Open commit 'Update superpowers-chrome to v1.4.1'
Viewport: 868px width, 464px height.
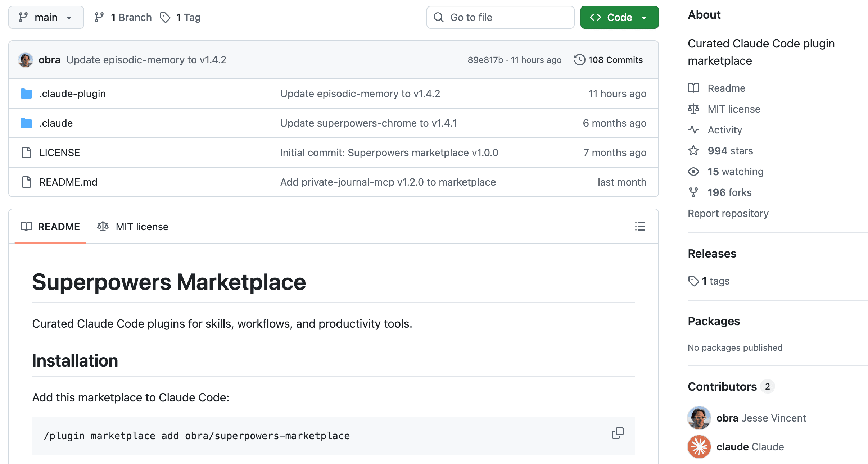[369, 123]
